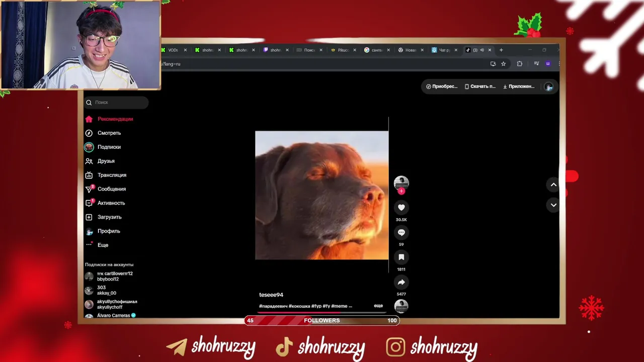
Task: Open Загрузить upload page
Action: pos(104,217)
